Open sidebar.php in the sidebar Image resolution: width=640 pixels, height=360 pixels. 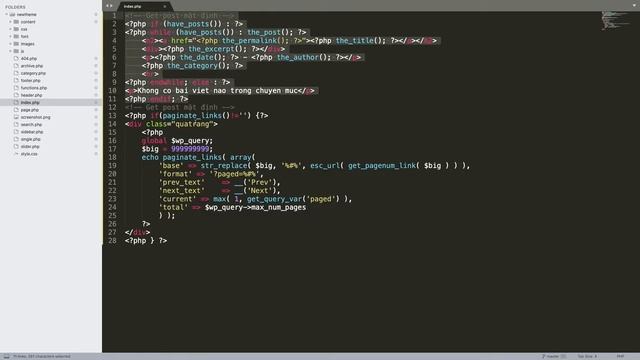point(32,132)
